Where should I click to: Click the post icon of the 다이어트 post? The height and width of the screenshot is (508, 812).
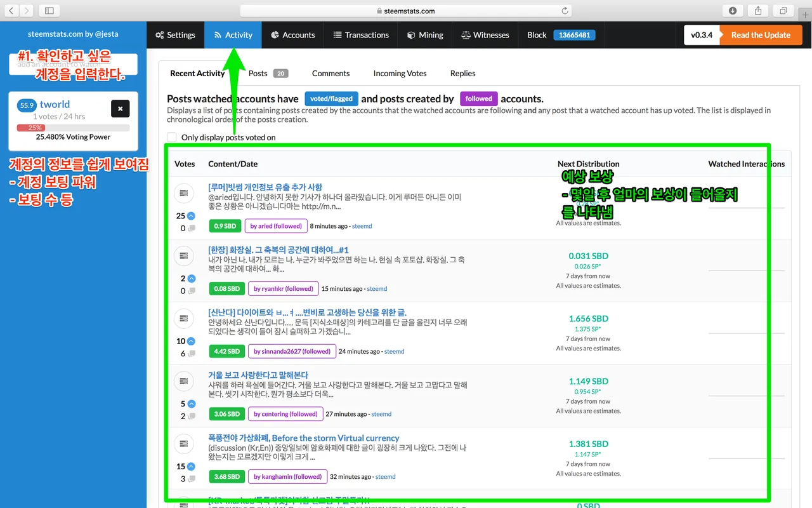(x=183, y=318)
